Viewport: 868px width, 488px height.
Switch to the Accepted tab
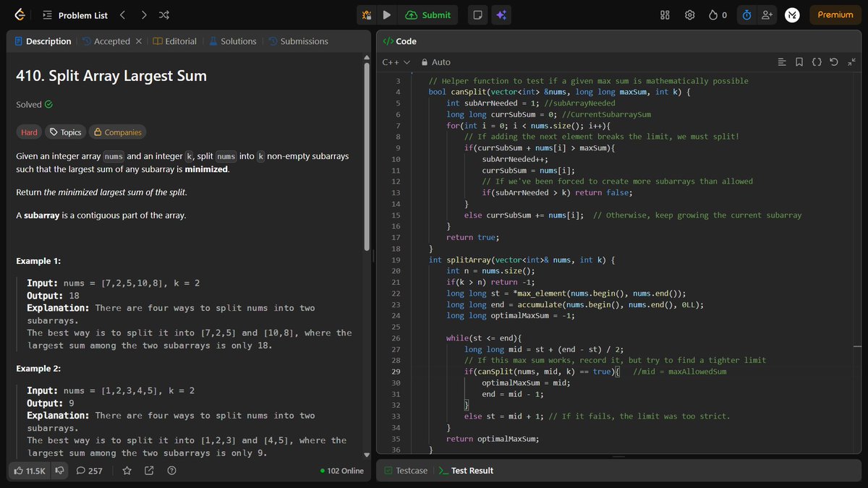tap(107, 41)
